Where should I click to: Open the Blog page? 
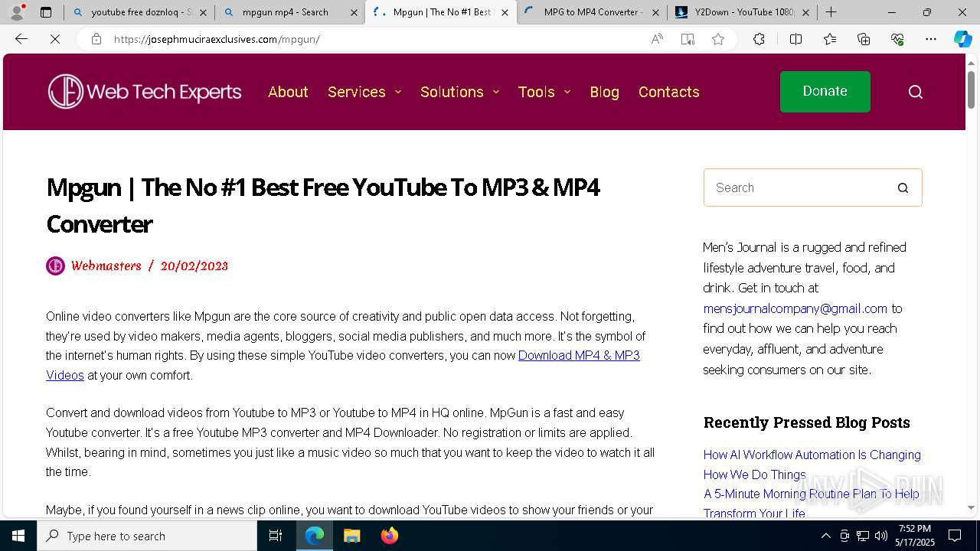click(604, 92)
